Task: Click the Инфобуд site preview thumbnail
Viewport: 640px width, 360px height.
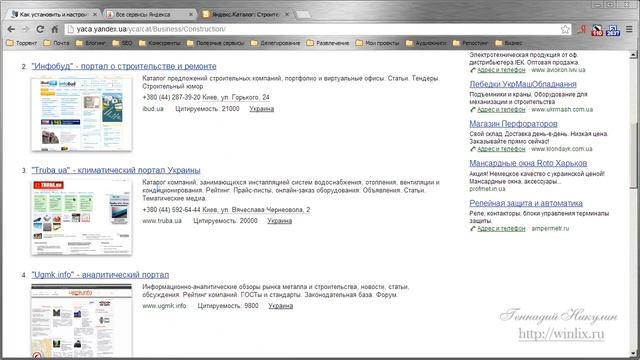Action: coord(82,114)
